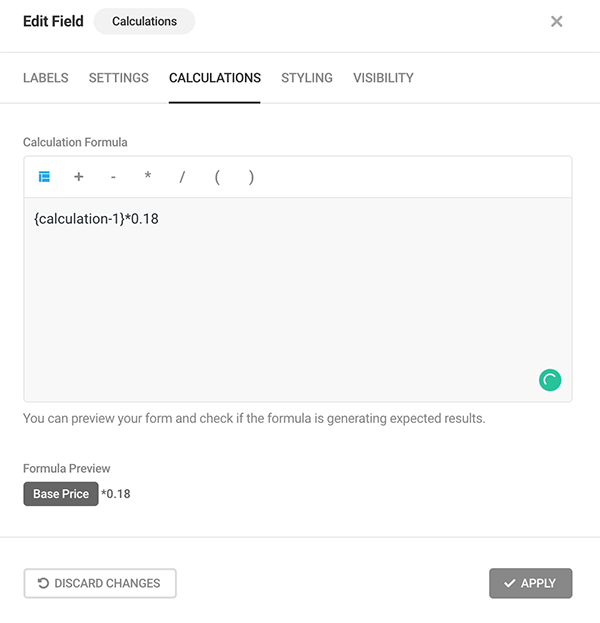Insert closing parenthesis into formula
The width and height of the screenshot is (600, 623).
point(251,177)
